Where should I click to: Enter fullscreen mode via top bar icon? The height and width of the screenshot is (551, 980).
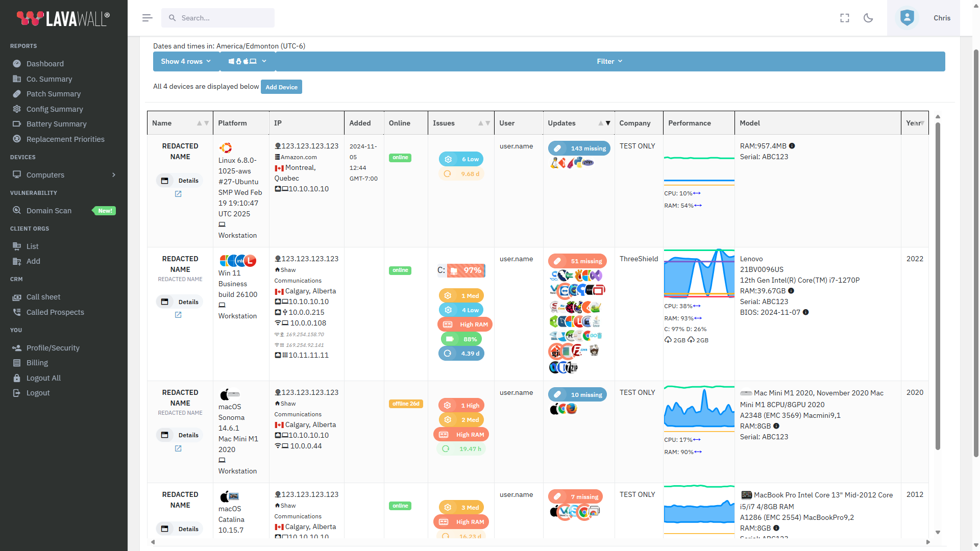(x=845, y=18)
